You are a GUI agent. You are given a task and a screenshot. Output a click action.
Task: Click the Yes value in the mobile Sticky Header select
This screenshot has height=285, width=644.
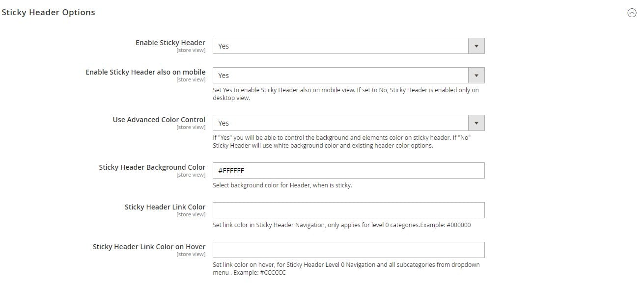click(x=224, y=76)
